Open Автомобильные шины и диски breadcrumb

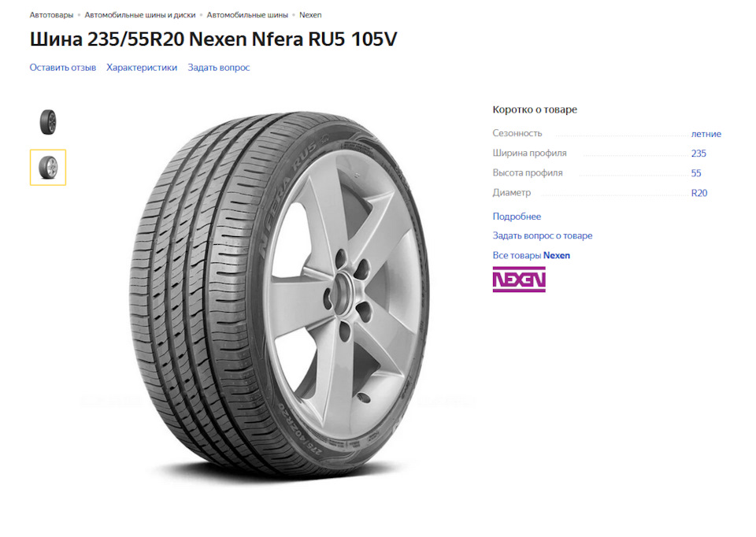[140, 15]
